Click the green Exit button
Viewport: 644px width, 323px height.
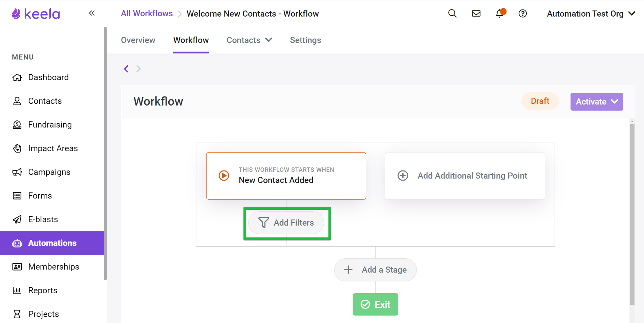(x=375, y=304)
